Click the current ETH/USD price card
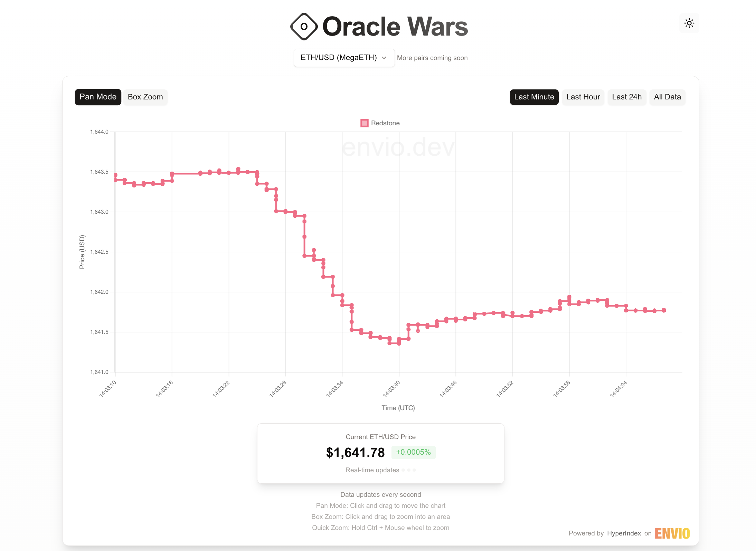The image size is (756, 551). click(x=380, y=453)
